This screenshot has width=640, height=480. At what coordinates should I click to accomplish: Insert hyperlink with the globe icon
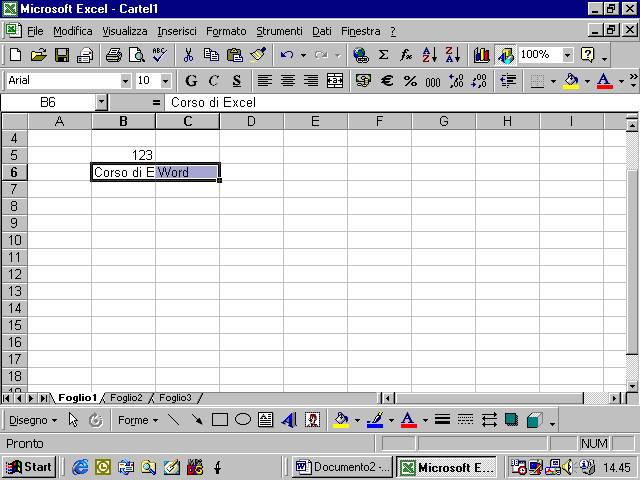[x=361, y=55]
